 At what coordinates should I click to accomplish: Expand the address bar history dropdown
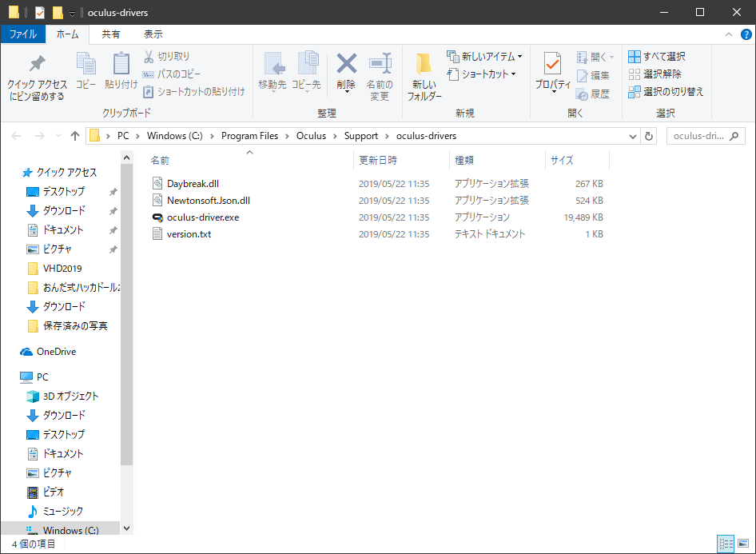click(x=633, y=137)
